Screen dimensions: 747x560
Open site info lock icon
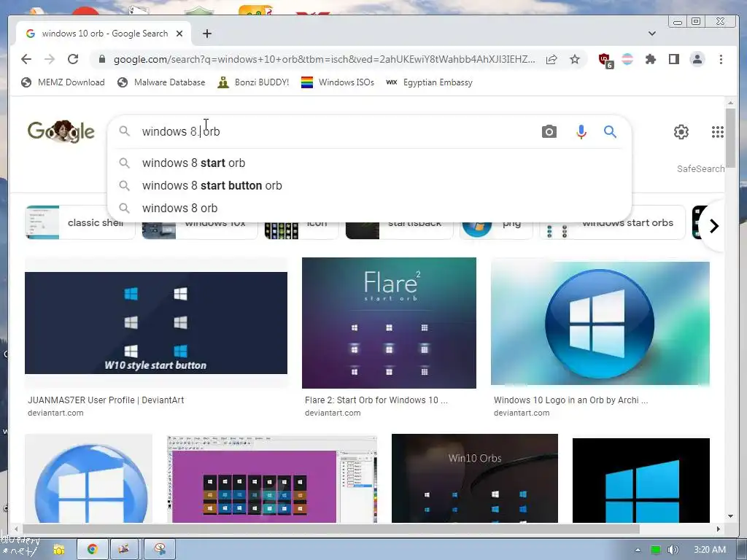point(101,59)
